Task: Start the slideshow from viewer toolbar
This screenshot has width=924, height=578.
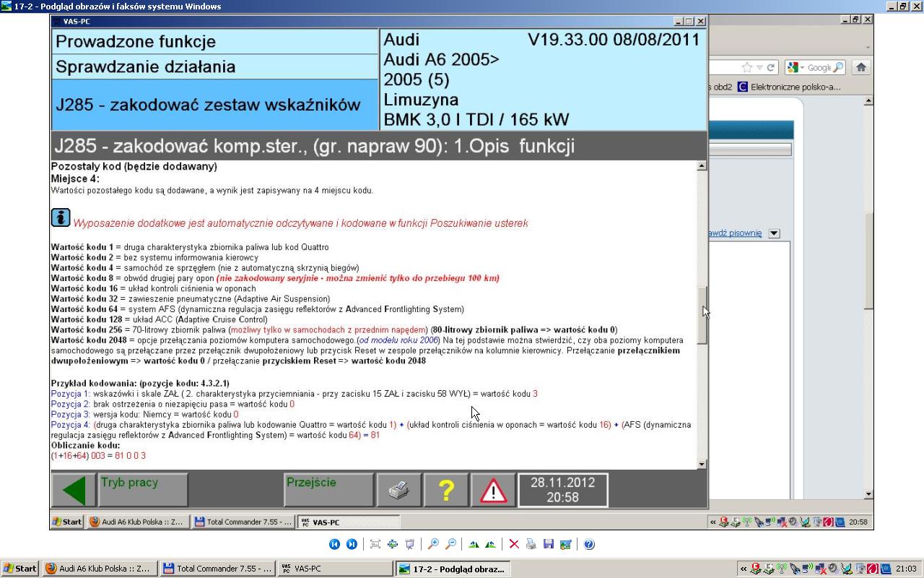Action: point(410,544)
